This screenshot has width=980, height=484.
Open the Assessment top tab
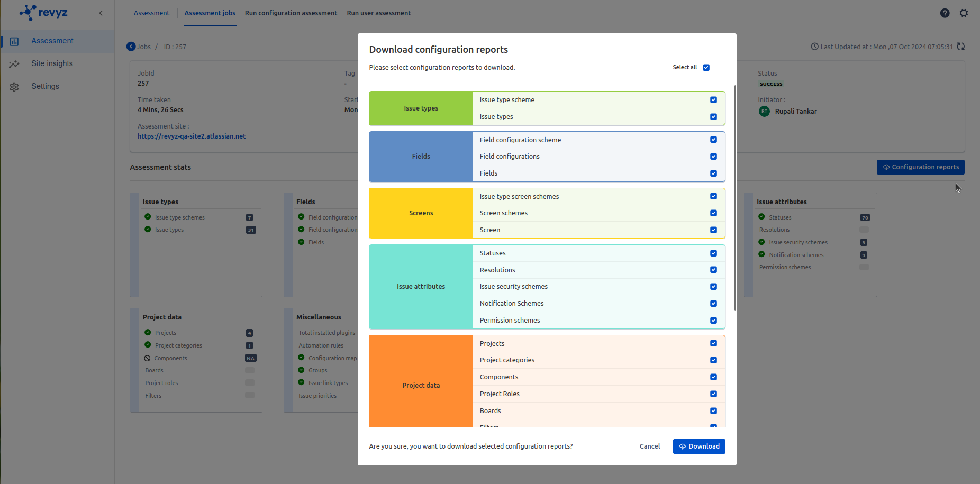[151, 13]
